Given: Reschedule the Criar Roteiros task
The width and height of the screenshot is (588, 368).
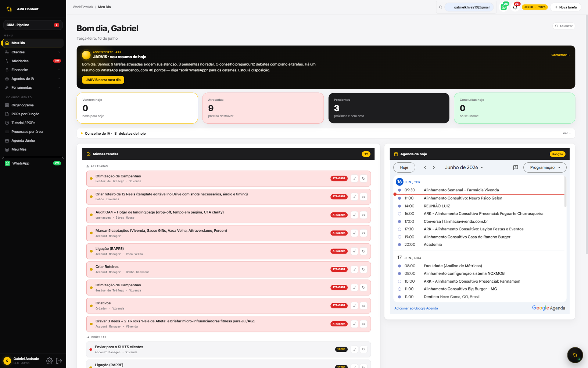Looking at the screenshot, I should (363, 269).
